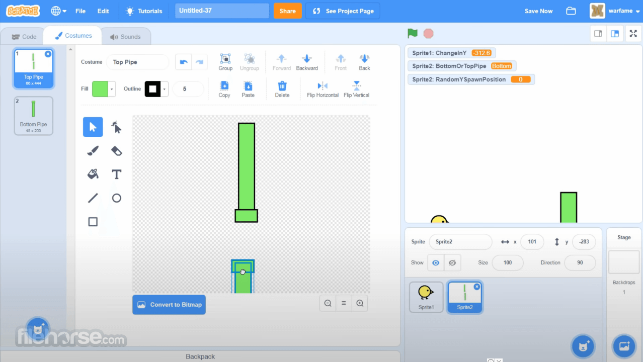Reset the costume canvas zoom
644x362 pixels.
coord(344,303)
